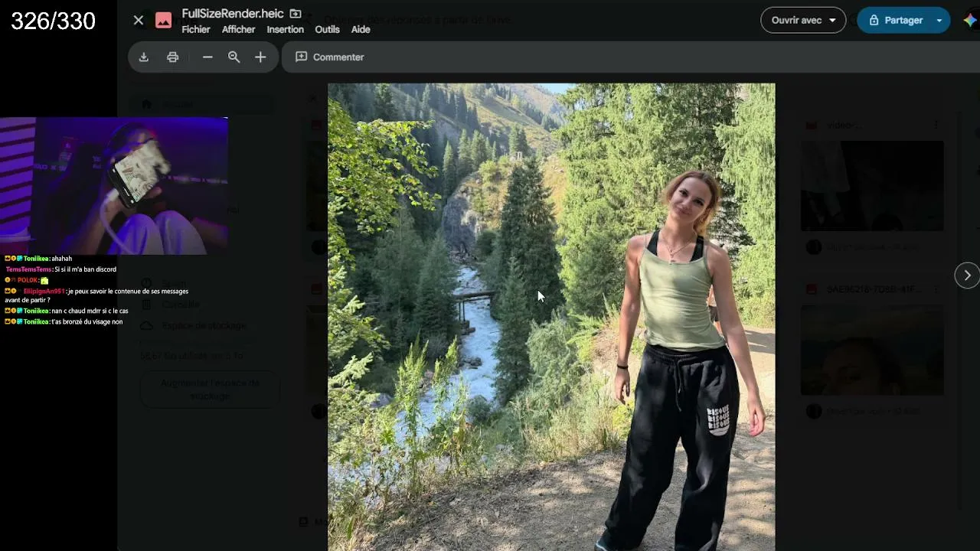Zoom in with the plus icon
This screenshot has height=551, width=980.
tap(260, 57)
